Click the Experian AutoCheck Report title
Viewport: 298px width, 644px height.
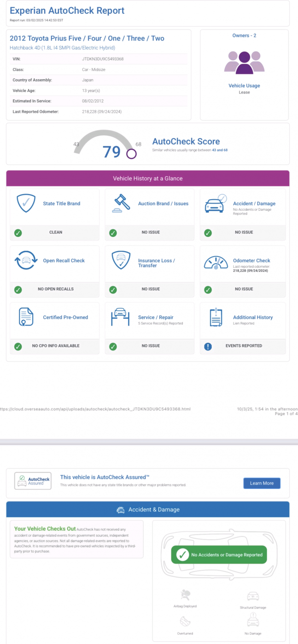point(67,11)
